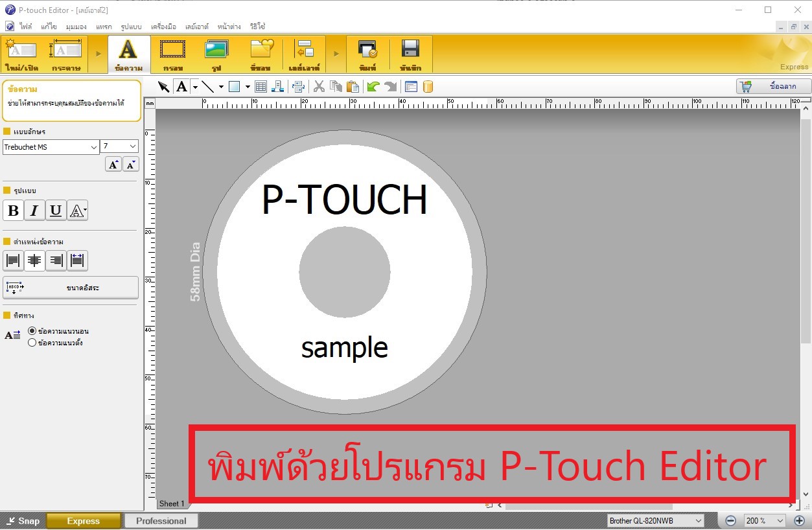Viewport: 812px width, 530px height.
Task: Switch to Snap mode
Action: [x=23, y=521]
